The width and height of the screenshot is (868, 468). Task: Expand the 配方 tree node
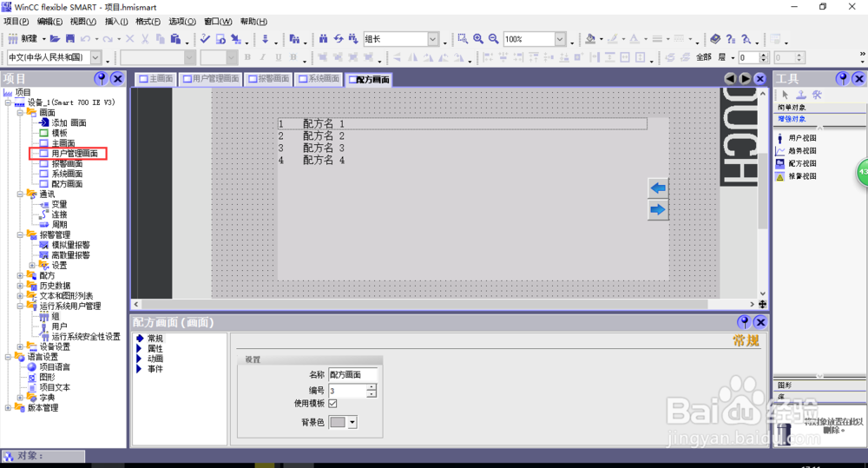(20, 275)
